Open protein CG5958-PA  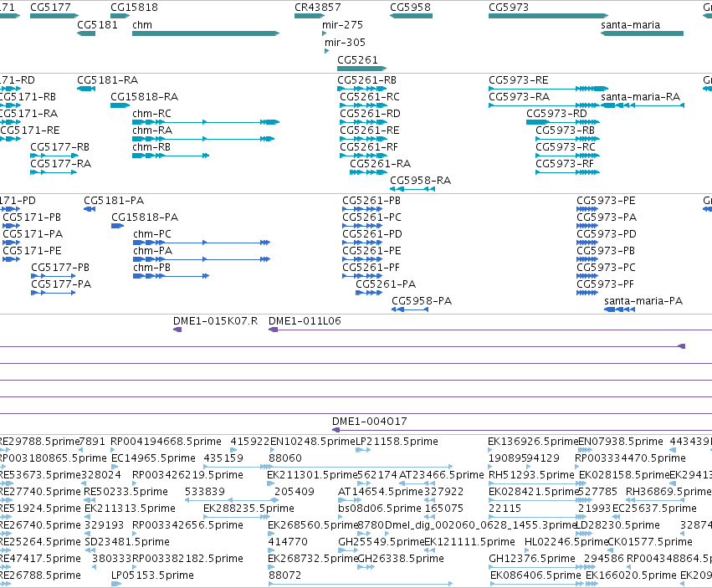coord(410,310)
